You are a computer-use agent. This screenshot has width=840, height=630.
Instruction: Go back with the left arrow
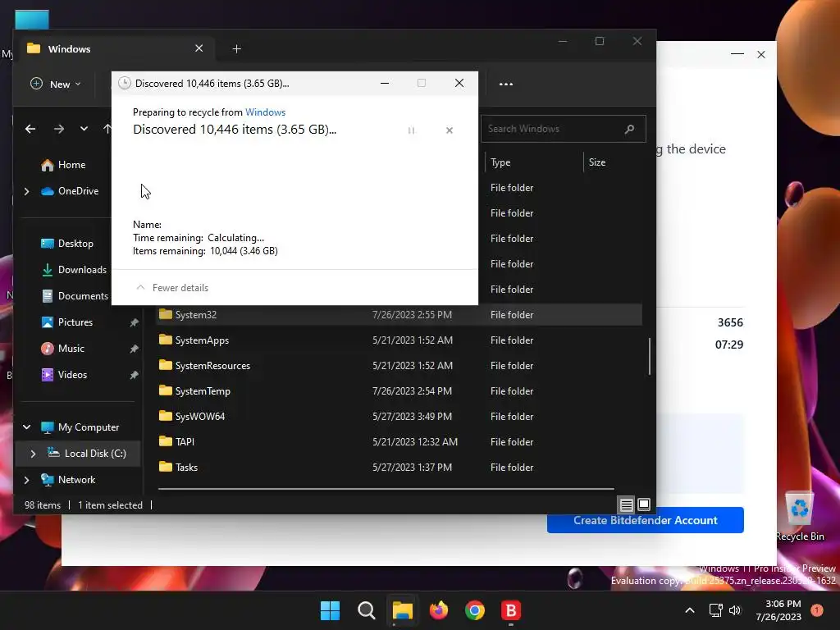(30, 129)
